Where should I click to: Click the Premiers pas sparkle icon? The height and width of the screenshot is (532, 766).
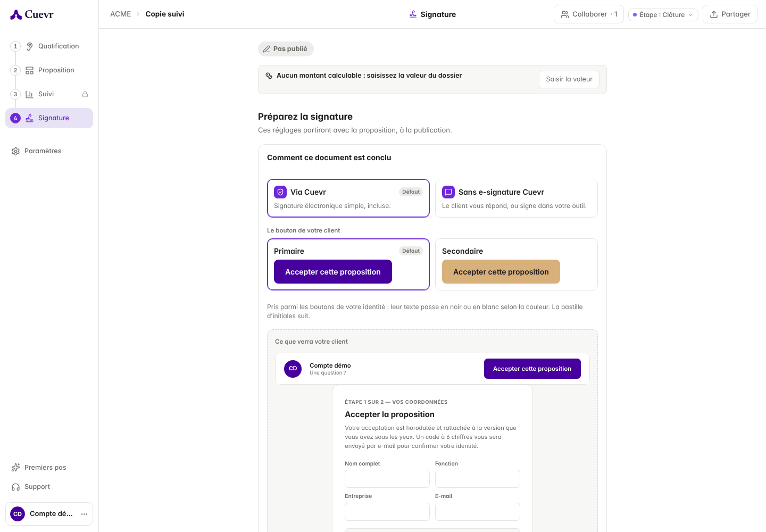tap(16, 468)
